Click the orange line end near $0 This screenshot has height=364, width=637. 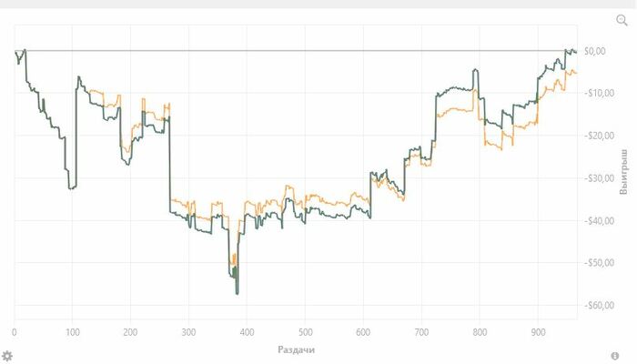click(576, 73)
